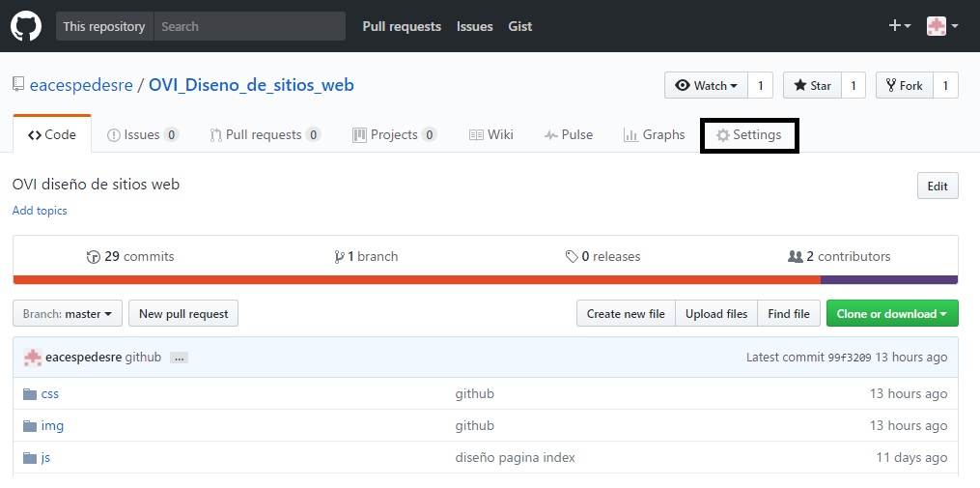This screenshot has height=488, width=980.
Task: Click Create new file button
Action: click(x=626, y=313)
